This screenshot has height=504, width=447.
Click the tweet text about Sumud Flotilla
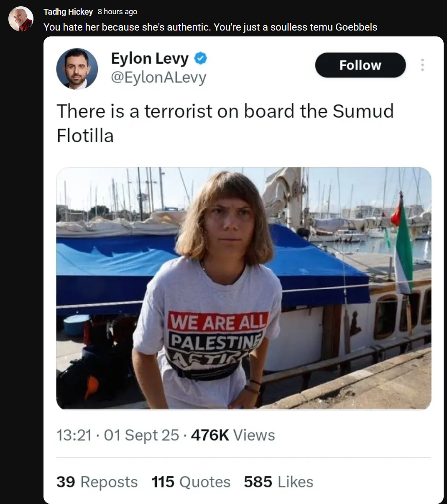[x=225, y=123]
